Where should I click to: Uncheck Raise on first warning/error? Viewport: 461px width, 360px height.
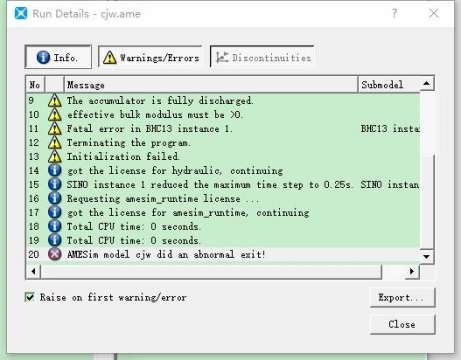point(30,297)
